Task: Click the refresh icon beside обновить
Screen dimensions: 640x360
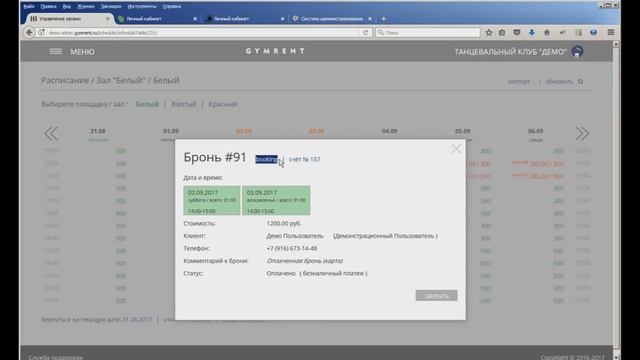Action: (580, 82)
